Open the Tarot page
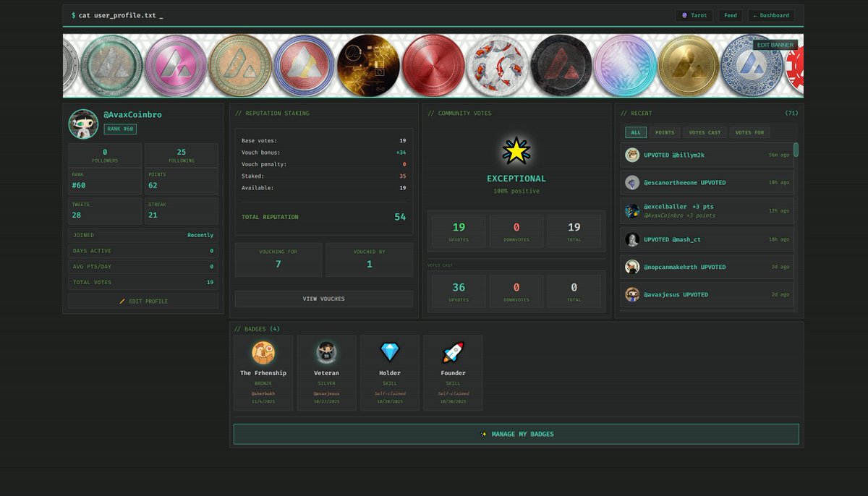Screen dimensions: 868x496 coord(694,15)
